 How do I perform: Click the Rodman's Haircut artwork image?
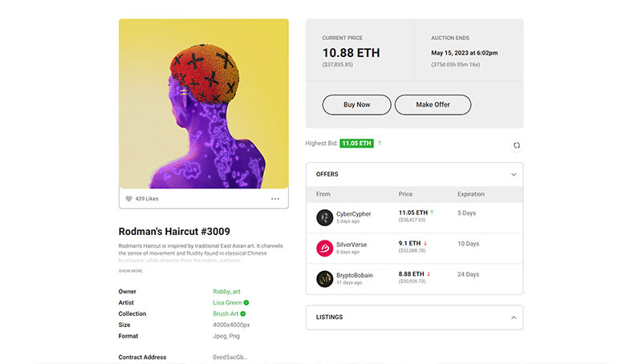click(204, 103)
